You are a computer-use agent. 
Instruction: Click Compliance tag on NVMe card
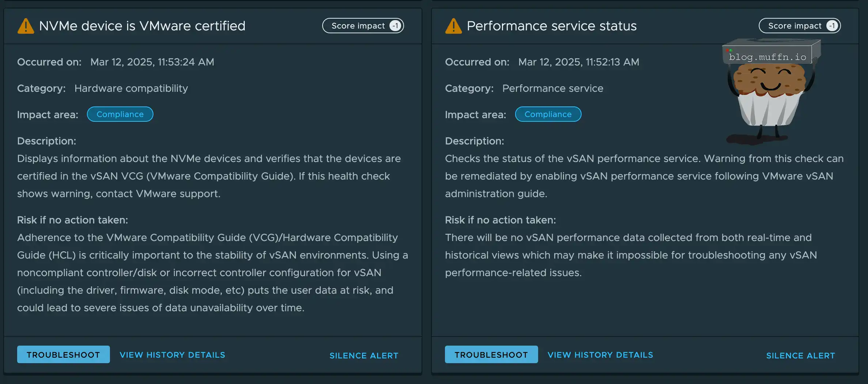(x=120, y=114)
